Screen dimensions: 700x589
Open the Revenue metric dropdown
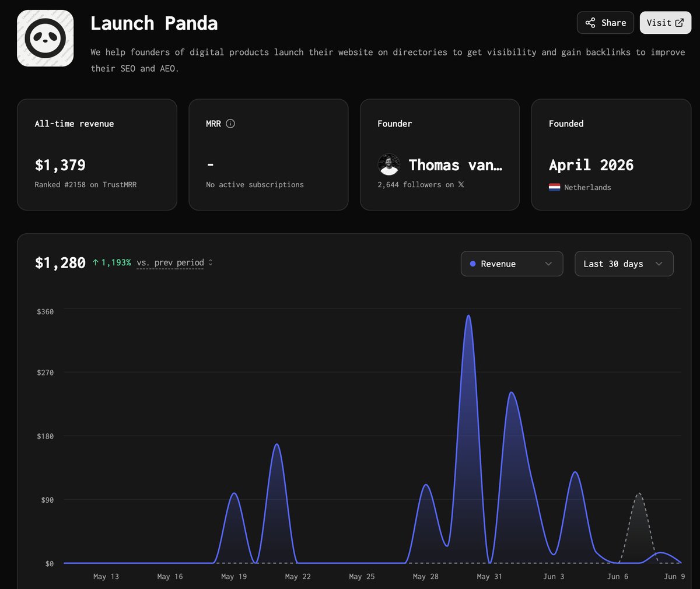click(x=512, y=264)
